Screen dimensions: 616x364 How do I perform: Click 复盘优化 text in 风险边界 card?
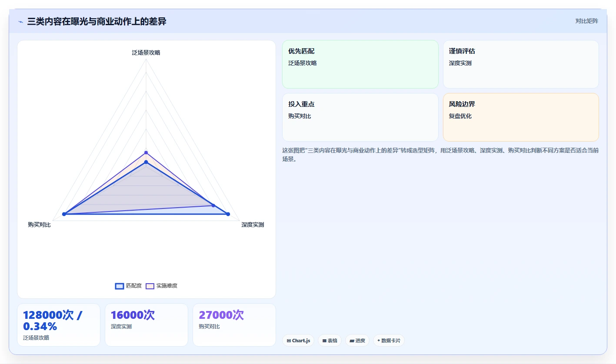460,116
